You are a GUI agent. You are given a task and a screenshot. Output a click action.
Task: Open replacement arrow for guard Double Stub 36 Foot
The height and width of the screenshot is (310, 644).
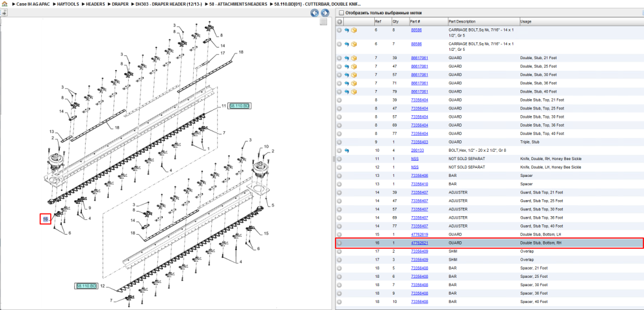click(346, 83)
